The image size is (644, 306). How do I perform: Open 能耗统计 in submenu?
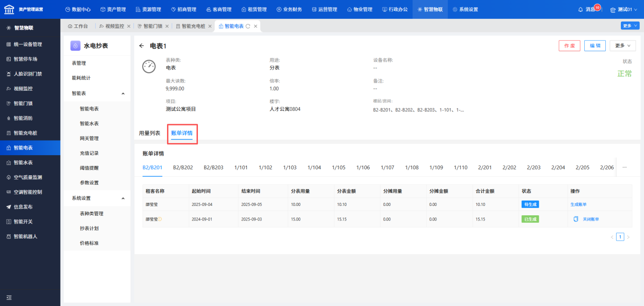pyautogui.click(x=81, y=78)
